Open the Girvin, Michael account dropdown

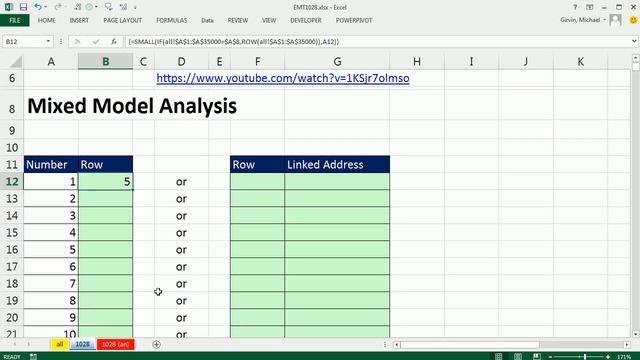pos(604,20)
